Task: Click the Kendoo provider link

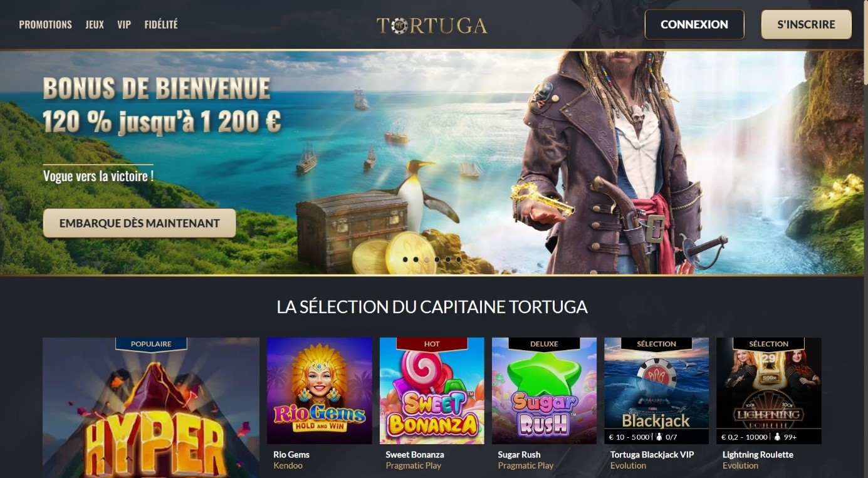Action: click(x=288, y=465)
